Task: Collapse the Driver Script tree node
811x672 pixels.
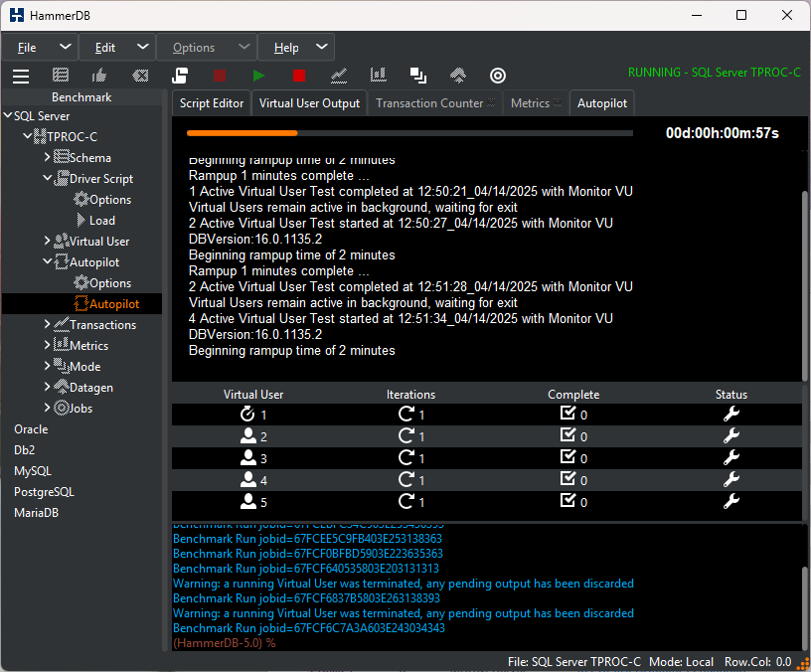Action: click(x=47, y=178)
